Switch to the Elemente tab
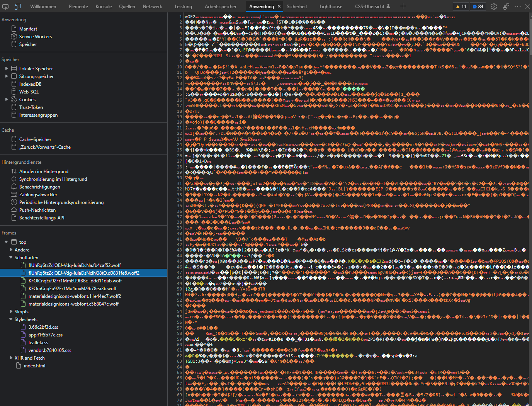The width and height of the screenshot is (532, 406). coord(78,7)
